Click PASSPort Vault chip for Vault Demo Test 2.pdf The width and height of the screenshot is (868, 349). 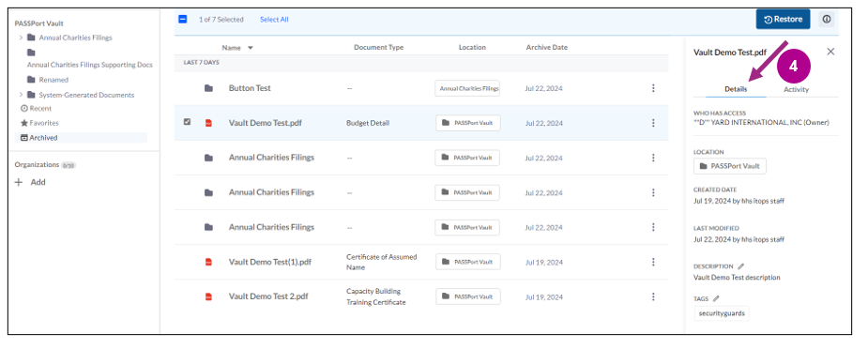point(467,296)
